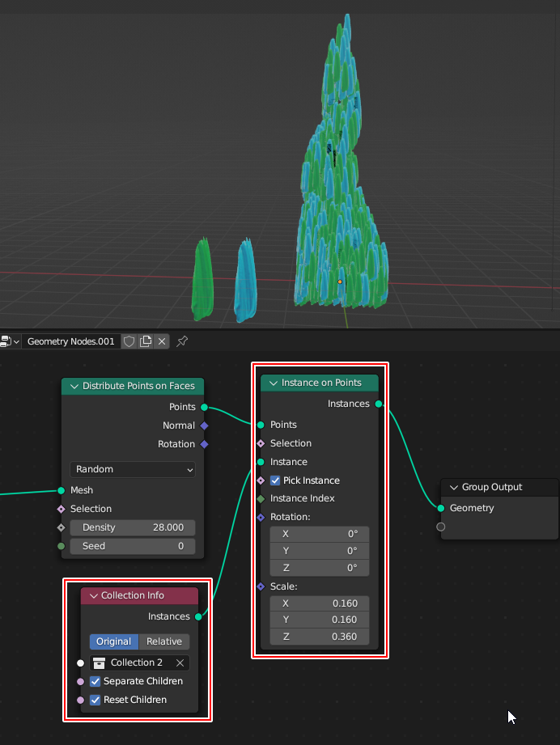Unlink the Geometry Nodes.001 node group

[x=162, y=341]
